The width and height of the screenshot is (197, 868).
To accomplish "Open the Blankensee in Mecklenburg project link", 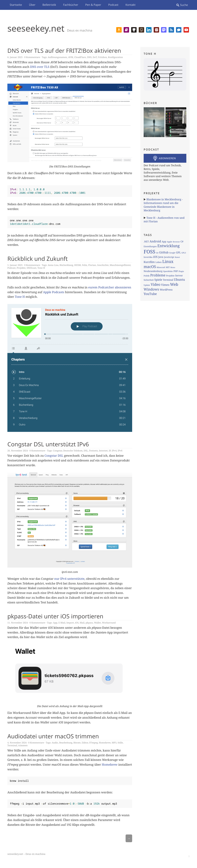I will point(163,205).
